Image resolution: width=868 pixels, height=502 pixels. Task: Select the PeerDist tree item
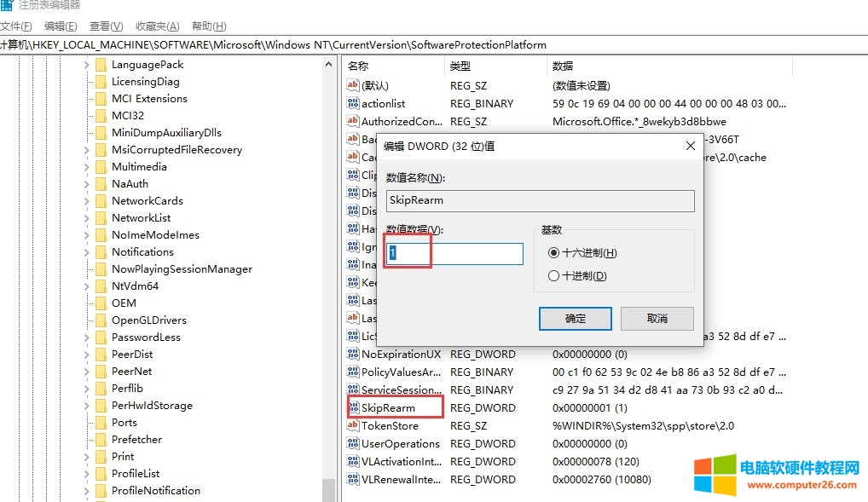(132, 355)
